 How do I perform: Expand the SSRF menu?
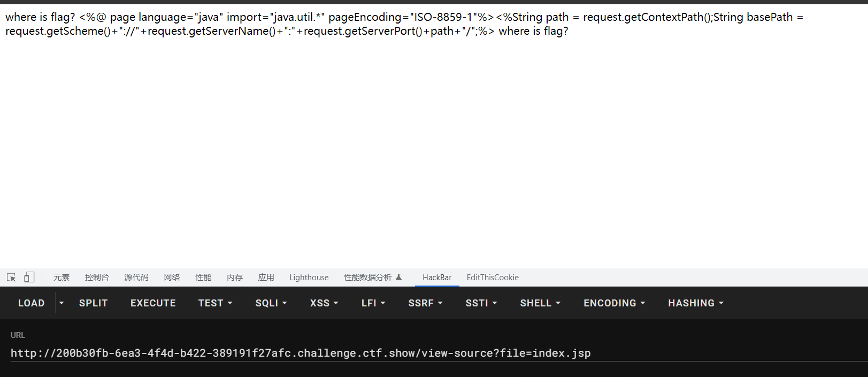pyautogui.click(x=425, y=303)
